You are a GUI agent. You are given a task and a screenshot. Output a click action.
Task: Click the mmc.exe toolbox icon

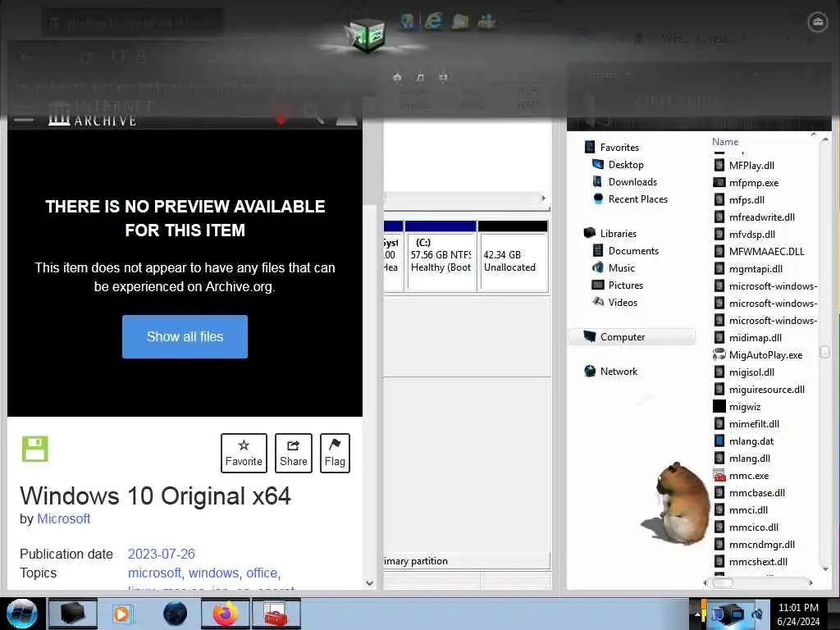tap(719, 475)
